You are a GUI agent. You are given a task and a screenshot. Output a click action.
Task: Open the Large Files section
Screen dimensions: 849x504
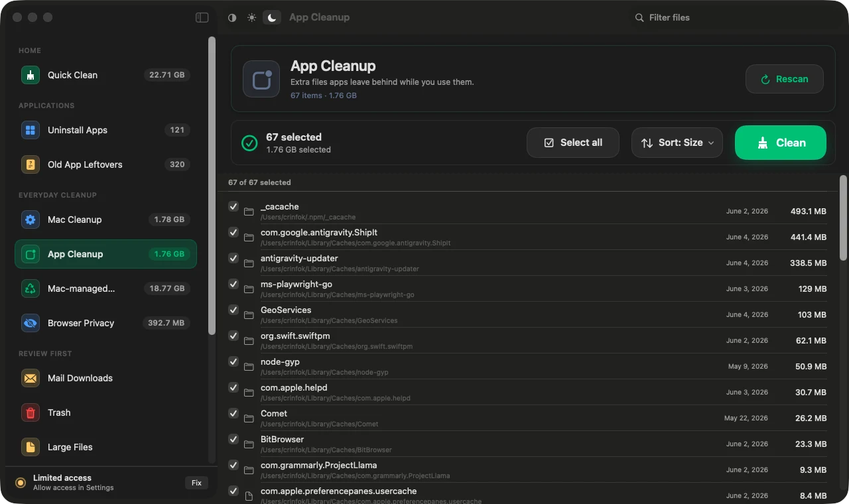(x=105, y=447)
